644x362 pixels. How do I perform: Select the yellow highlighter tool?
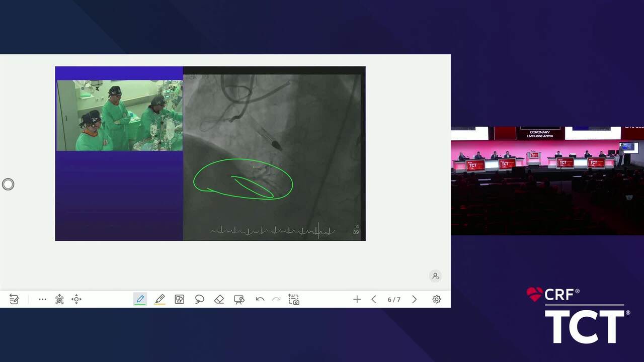coord(160,299)
